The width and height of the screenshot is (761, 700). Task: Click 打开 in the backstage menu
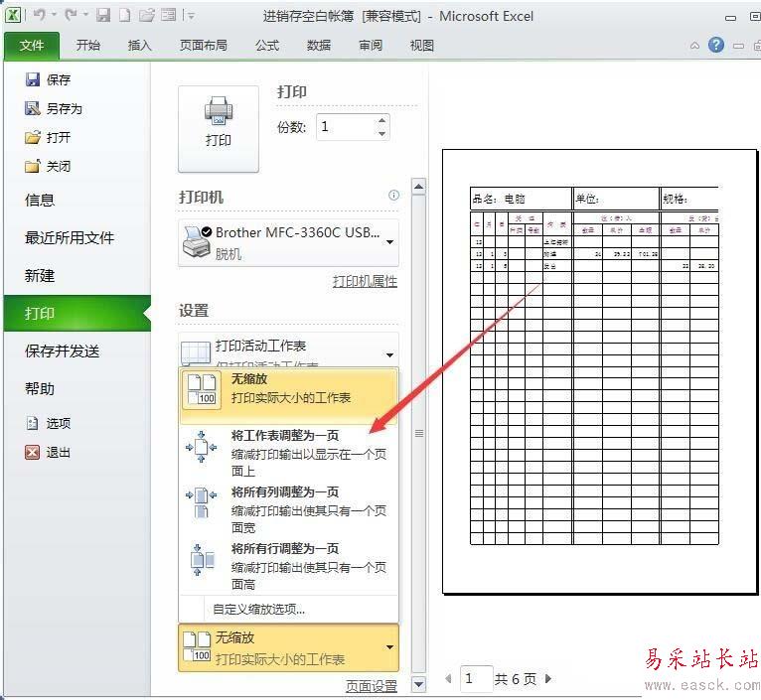click(48, 137)
